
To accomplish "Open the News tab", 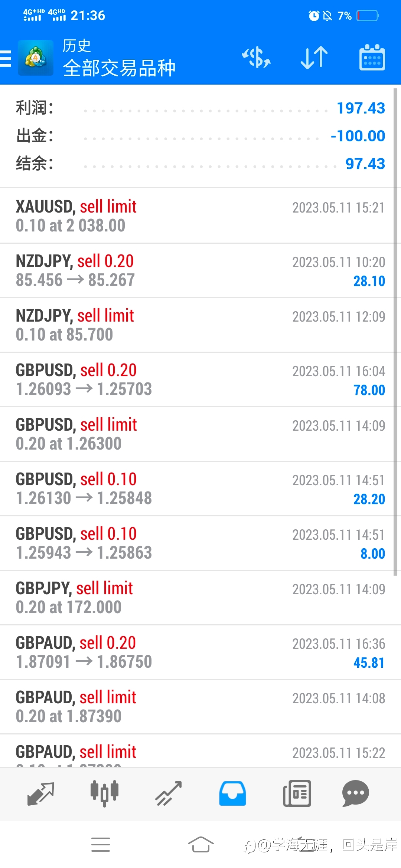I will 297,793.
